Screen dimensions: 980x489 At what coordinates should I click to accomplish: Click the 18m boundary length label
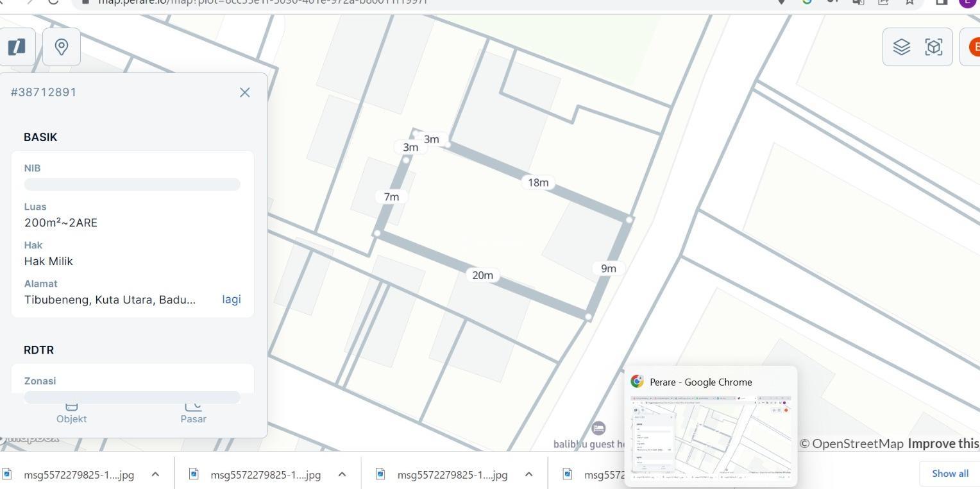click(538, 183)
